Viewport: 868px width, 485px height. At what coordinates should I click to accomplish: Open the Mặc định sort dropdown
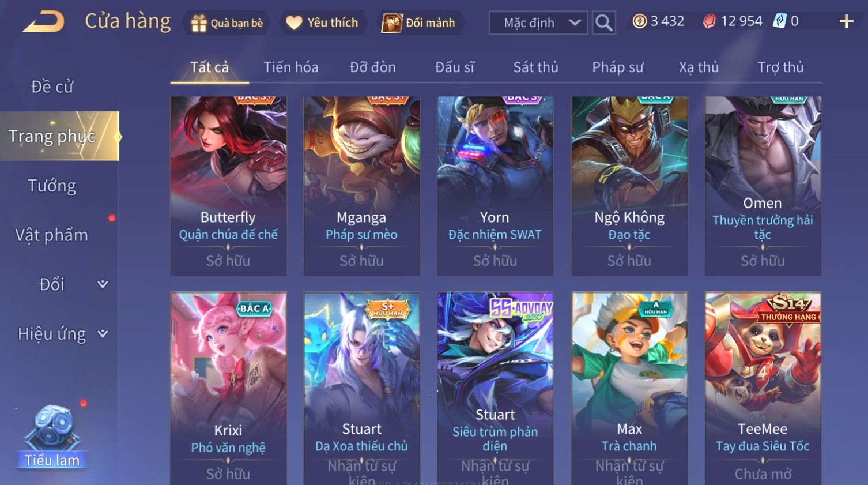[x=538, y=23]
